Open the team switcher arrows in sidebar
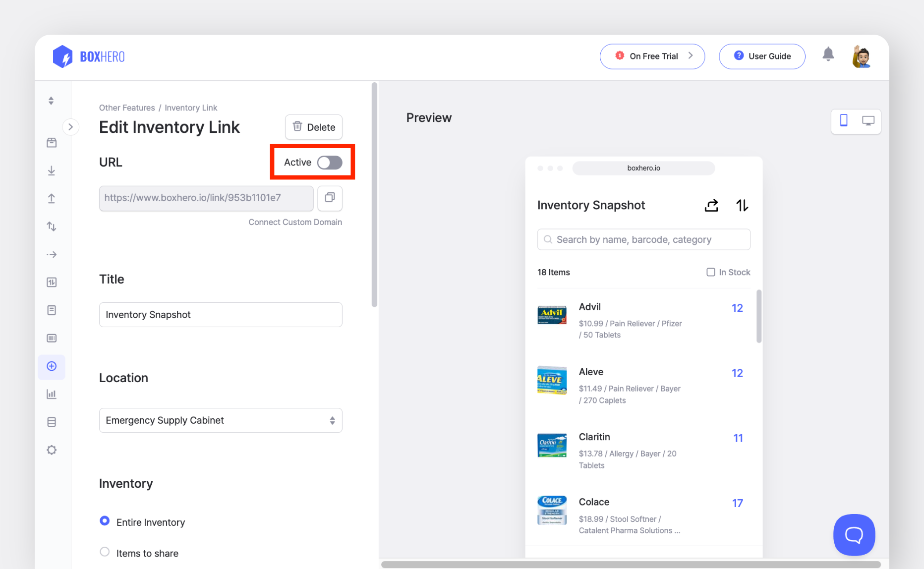 (x=51, y=101)
